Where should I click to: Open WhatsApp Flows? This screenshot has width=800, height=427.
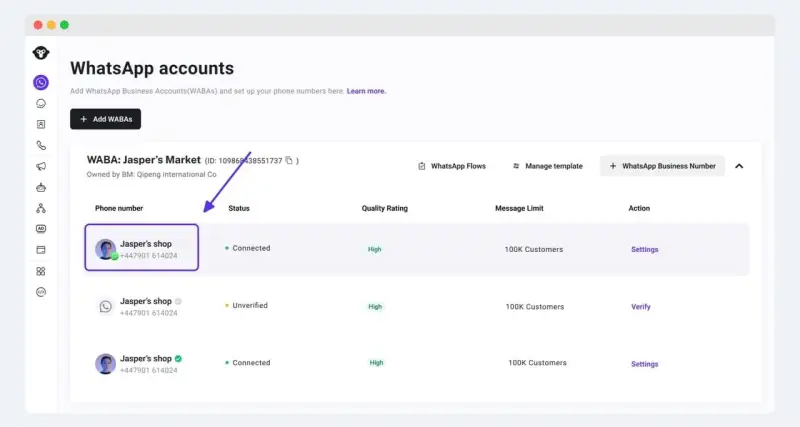tap(451, 166)
